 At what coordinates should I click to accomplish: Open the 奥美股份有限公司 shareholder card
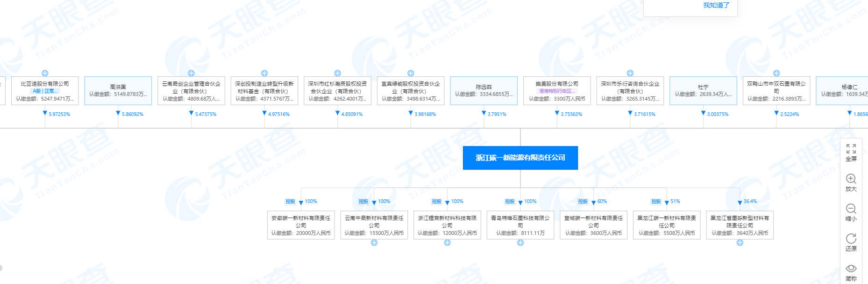557,91
